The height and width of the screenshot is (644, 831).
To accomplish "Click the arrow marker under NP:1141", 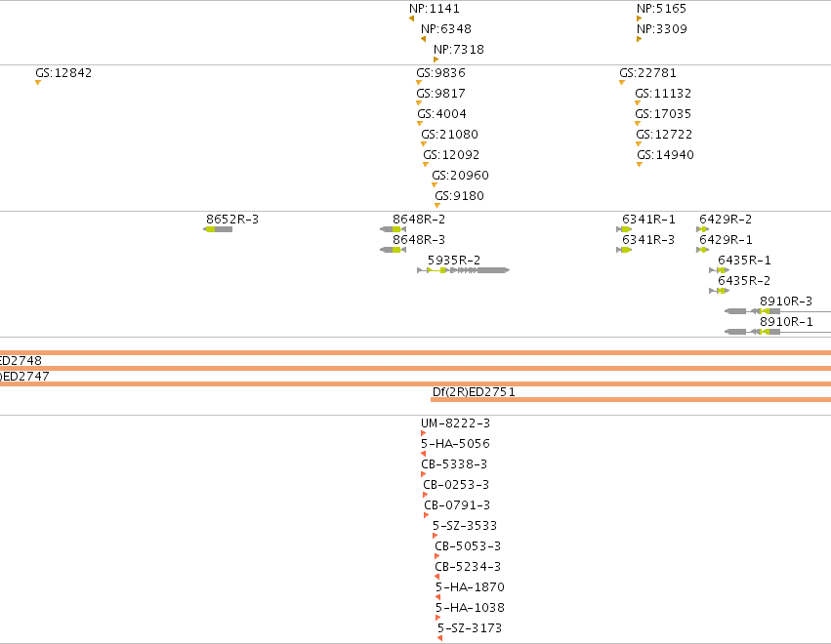I will coord(412,19).
